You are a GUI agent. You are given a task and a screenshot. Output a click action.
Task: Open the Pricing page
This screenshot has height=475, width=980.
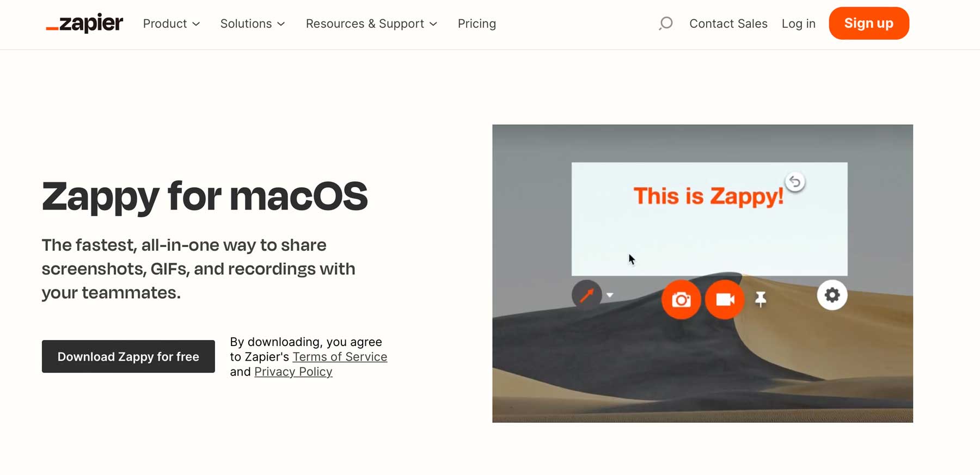coord(477,23)
